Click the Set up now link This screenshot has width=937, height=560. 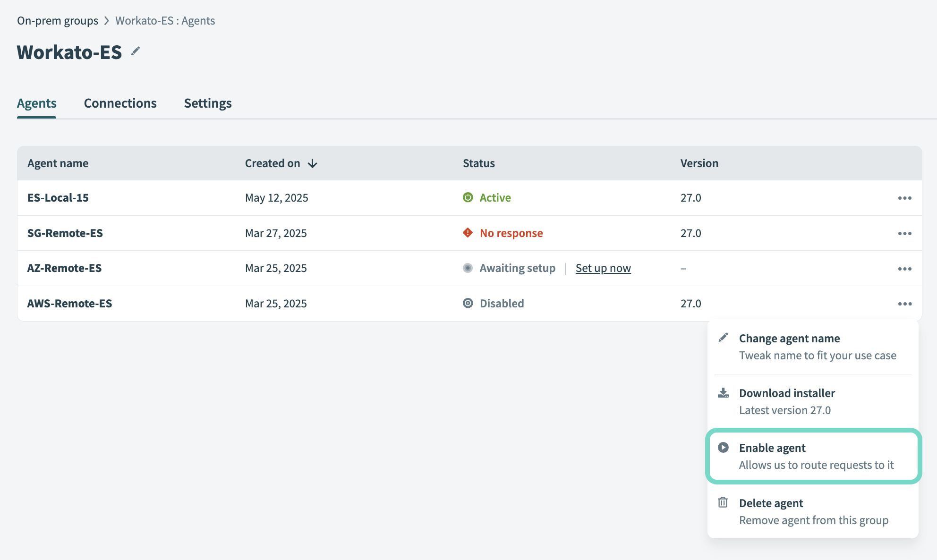click(x=603, y=268)
